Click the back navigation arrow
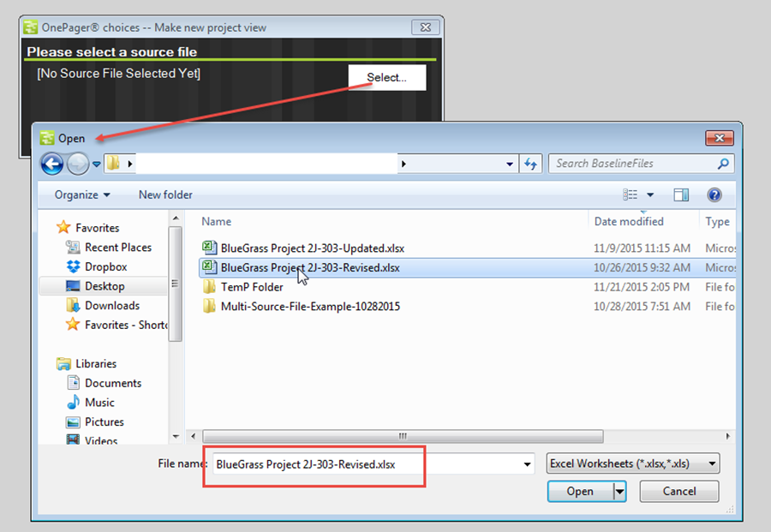Screen dimensions: 771x532 coord(51,163)
